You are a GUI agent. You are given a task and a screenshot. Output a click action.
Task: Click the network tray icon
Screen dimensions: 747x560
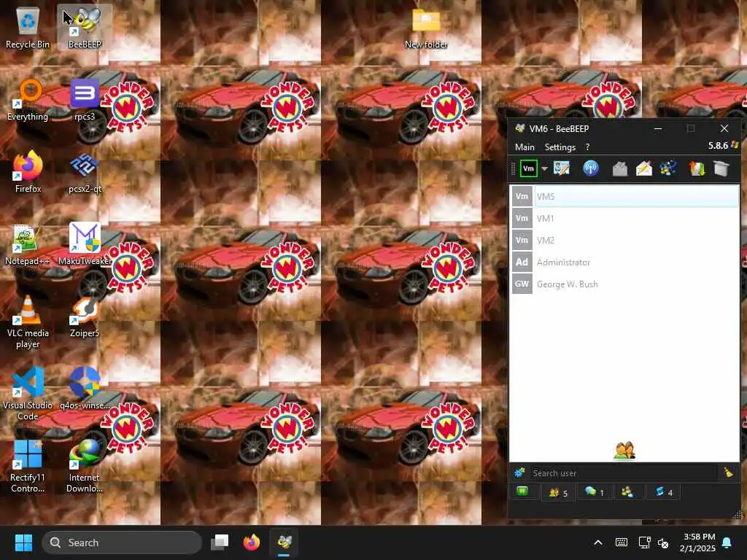[644, 542]
